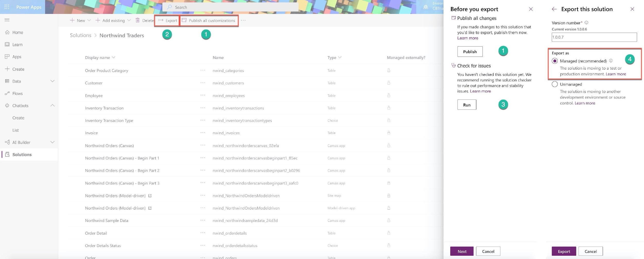The image size is (644, 259).
Task: Click Next in Before you export panel
Action: click(462, 251)
